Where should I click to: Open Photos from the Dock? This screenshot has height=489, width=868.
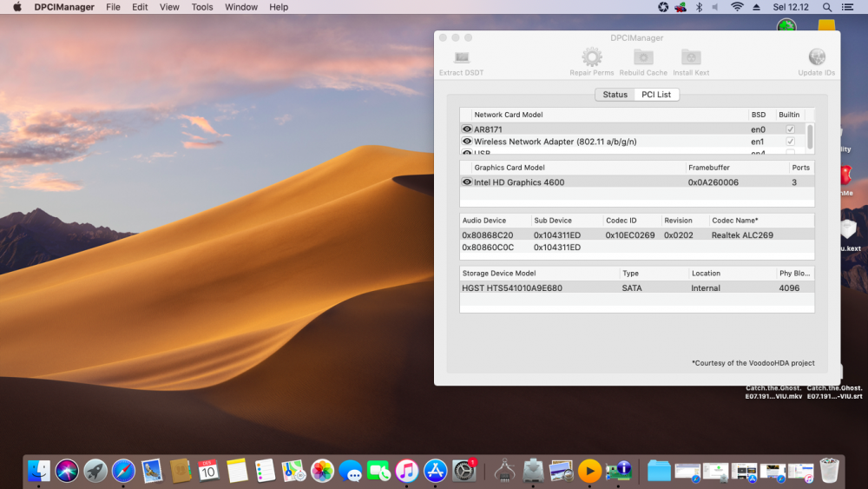pos(322,472)
